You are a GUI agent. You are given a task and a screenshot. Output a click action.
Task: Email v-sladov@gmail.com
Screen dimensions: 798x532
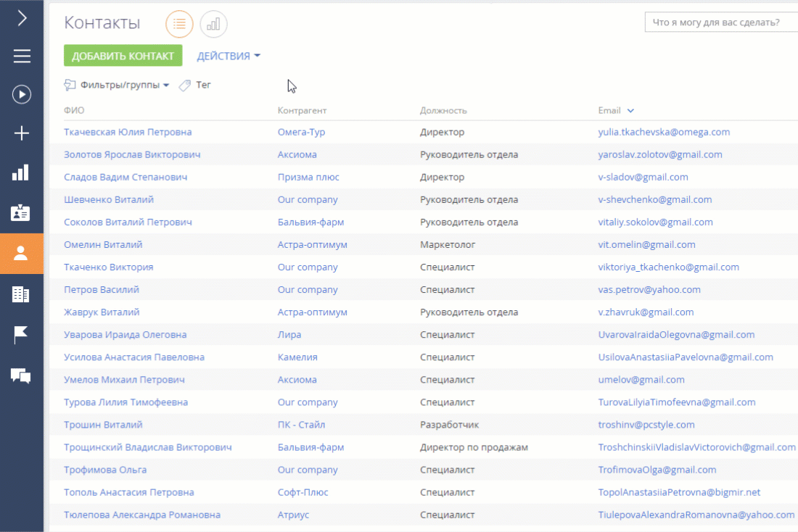point(643,177)
